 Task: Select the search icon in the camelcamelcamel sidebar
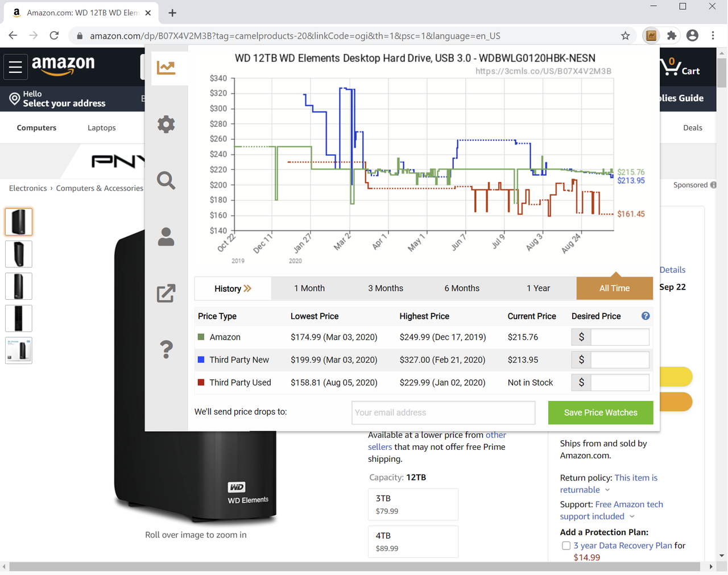tap(166, 180)
